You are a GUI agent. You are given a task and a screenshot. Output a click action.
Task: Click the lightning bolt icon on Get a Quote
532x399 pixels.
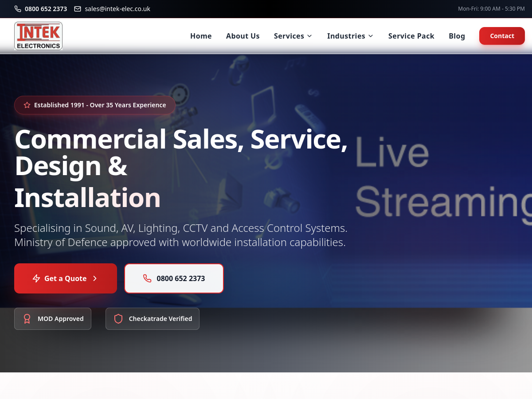[x=36, y=278]
